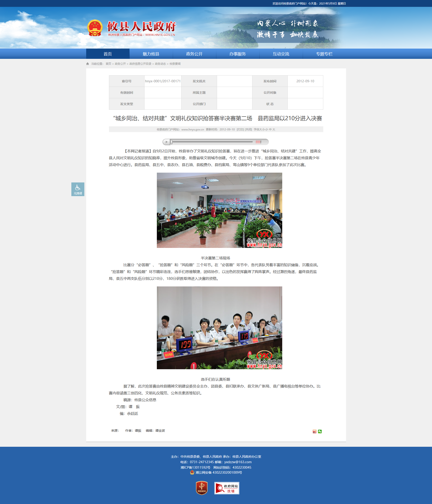Click the [打印] print link

click(x=240, y=129)
